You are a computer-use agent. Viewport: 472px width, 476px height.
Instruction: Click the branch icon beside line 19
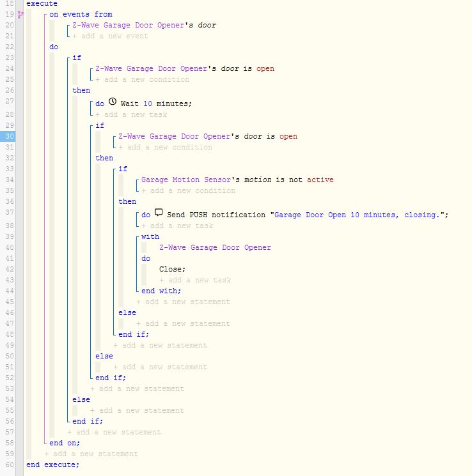[x=20, y=15]
